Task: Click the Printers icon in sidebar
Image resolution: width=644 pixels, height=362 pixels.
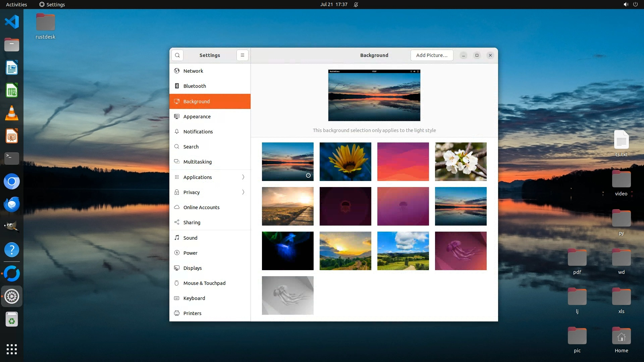Action: click(177, 313)
